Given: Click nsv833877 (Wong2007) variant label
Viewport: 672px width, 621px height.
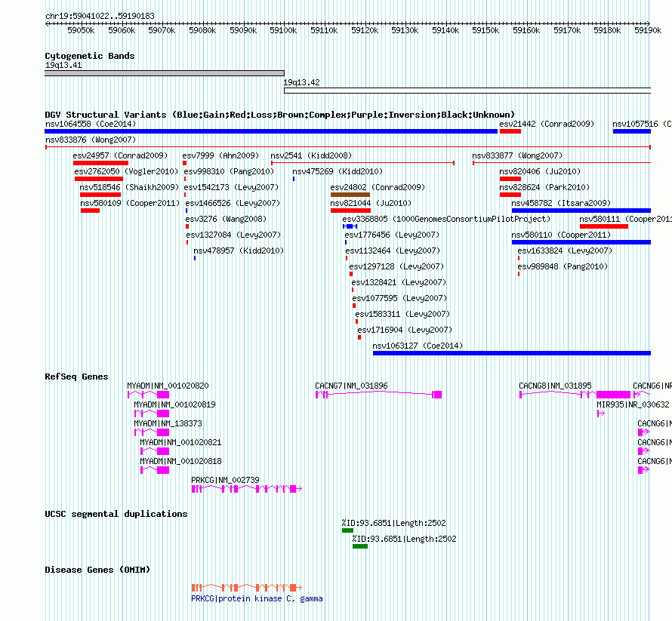Looking at the screenshot, I should pyautogui.click(x=517, y=155).
